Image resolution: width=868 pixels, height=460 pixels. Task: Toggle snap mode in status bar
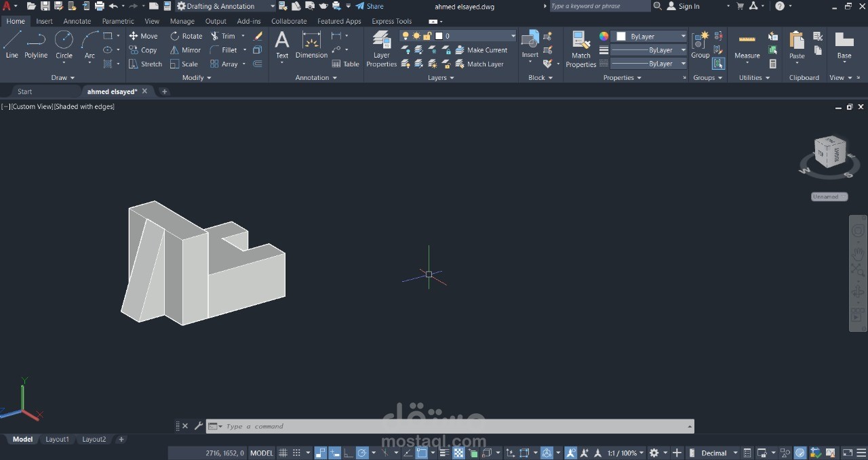coord(297,453)
